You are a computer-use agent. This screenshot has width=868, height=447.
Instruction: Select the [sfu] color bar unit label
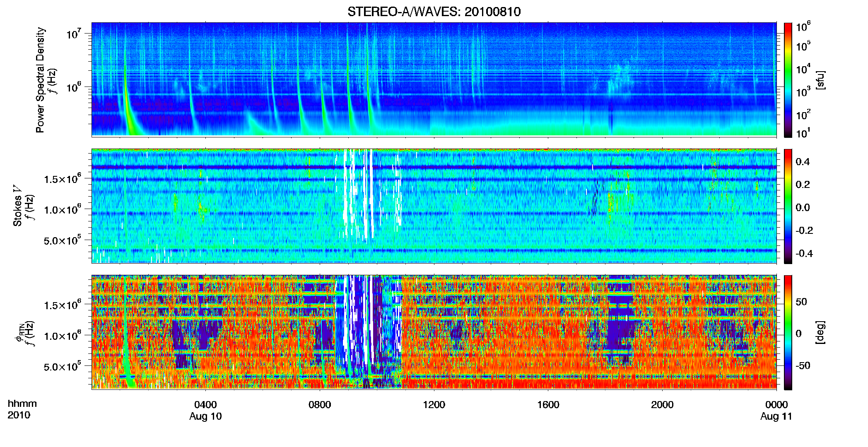pyautogui.click(x=820, y=80)
